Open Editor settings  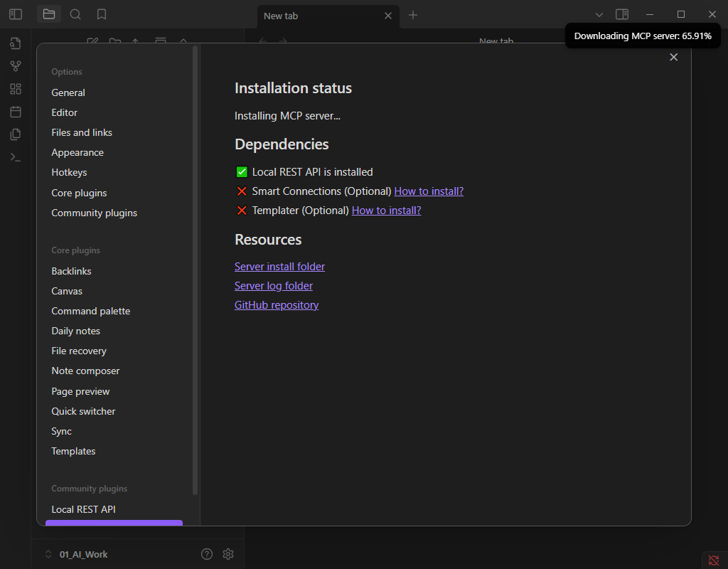[65, 112]
